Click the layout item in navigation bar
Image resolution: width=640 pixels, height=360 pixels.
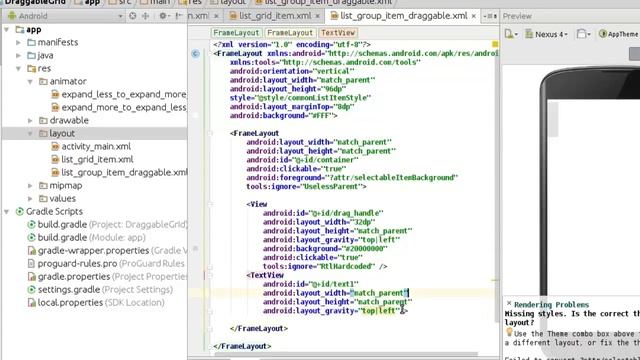point(228,2)
